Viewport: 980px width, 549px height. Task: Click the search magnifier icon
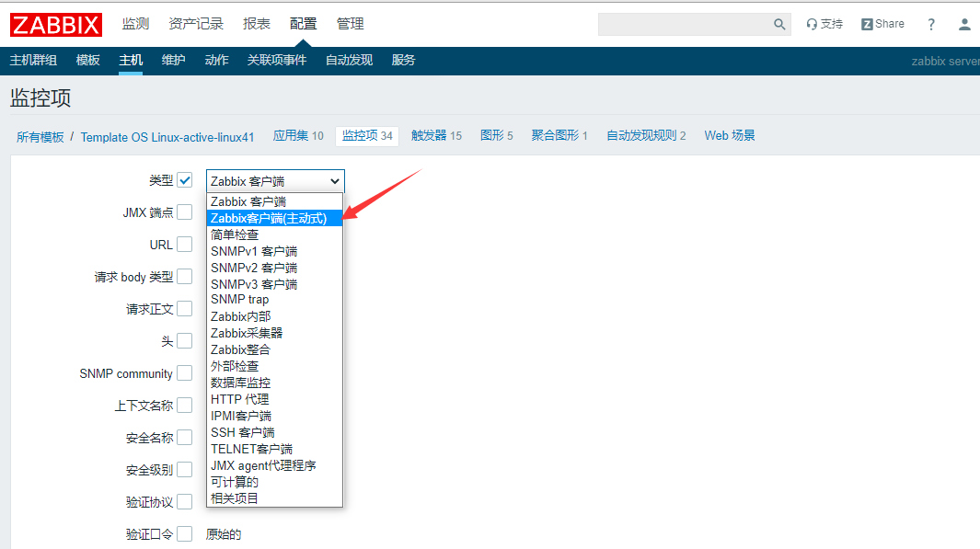click(x=778, y=24)
